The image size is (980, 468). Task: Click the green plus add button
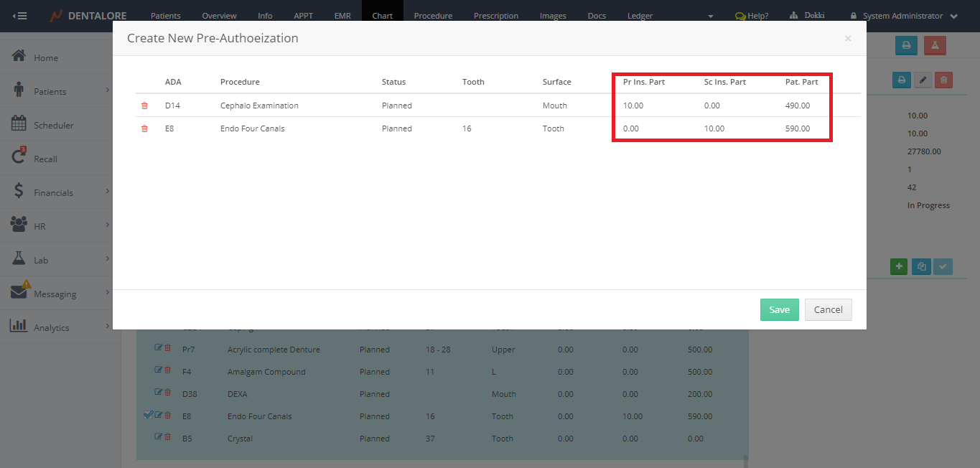[899, 266]
